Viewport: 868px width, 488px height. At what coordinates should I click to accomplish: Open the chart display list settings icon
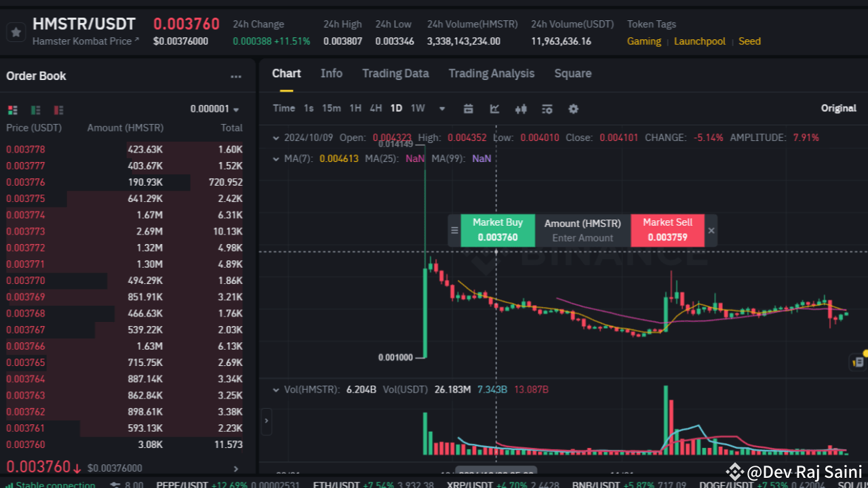coord(547,108)
